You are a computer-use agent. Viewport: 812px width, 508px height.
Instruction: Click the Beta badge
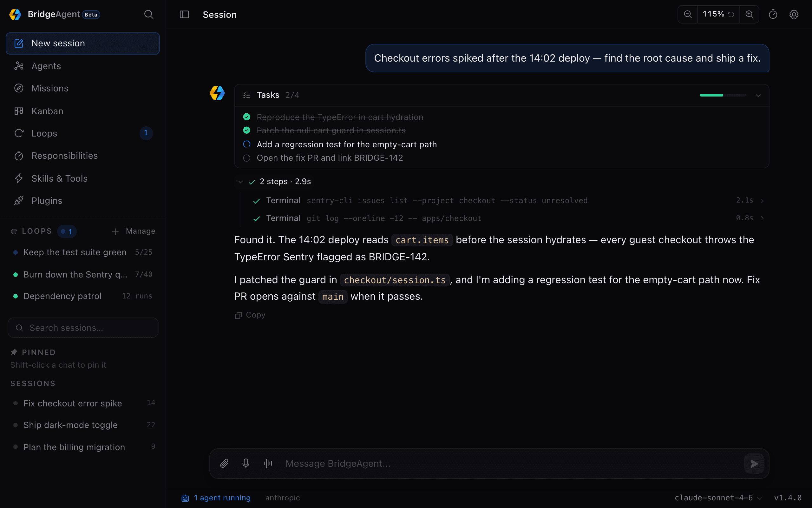(91, 15)
